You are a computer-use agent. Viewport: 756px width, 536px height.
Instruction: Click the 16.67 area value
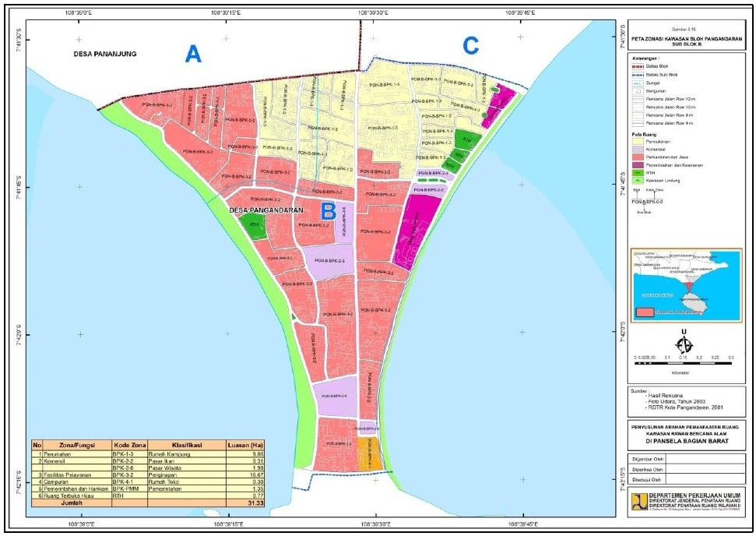tap(255, 475)
